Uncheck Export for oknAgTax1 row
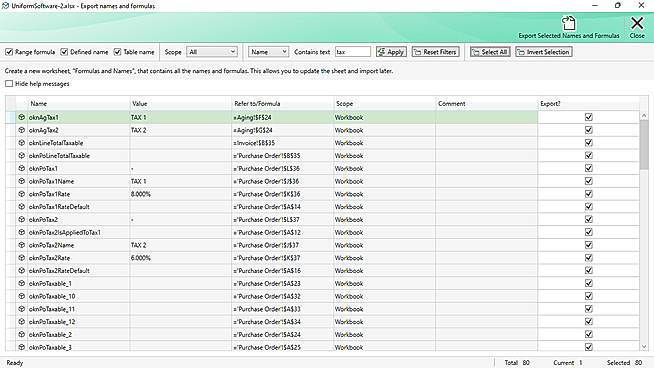This screenshot has height=368, width=654. click(589, 117)
